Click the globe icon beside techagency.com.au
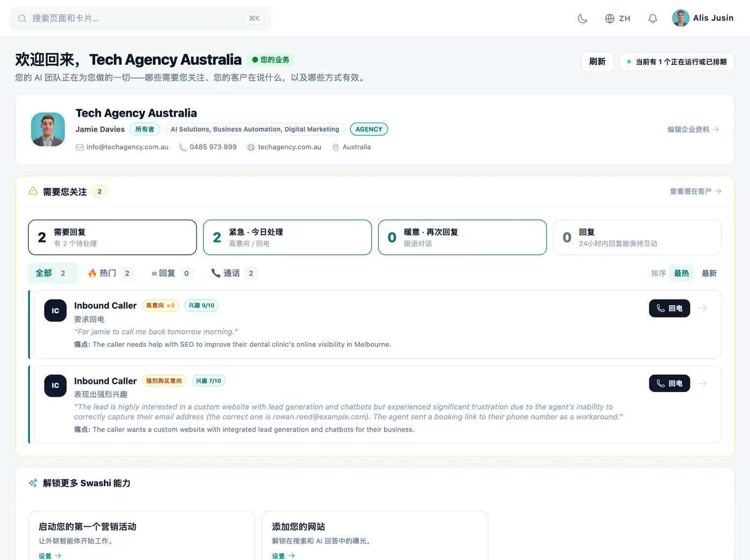This screenshot has width=750, height=560. tap(251, 147)
